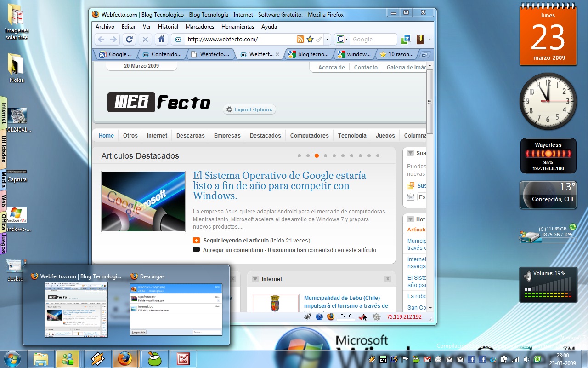Click "Seguir leyendo el artículo" link
588x368 pixels.
pos(236,240)
